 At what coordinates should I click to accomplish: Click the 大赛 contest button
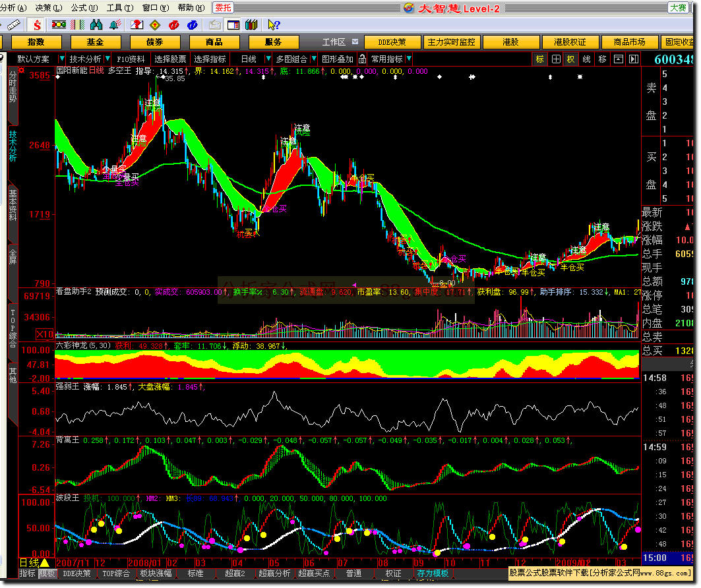point(678,8)
